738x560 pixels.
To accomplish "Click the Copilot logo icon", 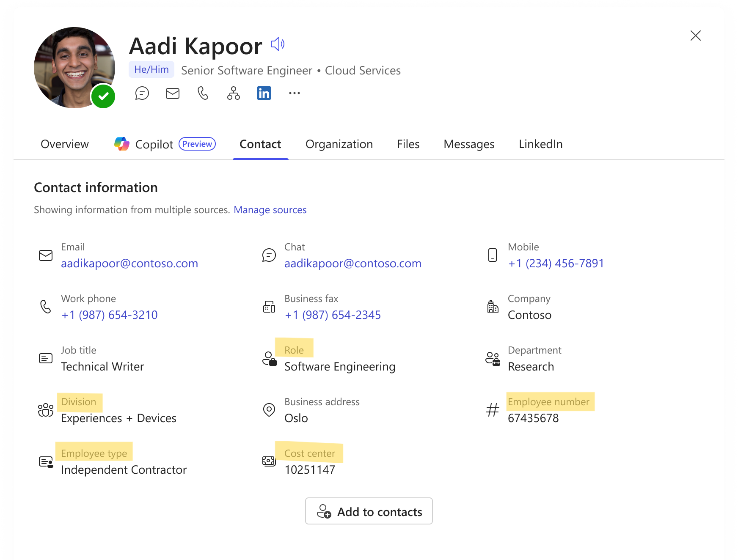I will [122, 144].
